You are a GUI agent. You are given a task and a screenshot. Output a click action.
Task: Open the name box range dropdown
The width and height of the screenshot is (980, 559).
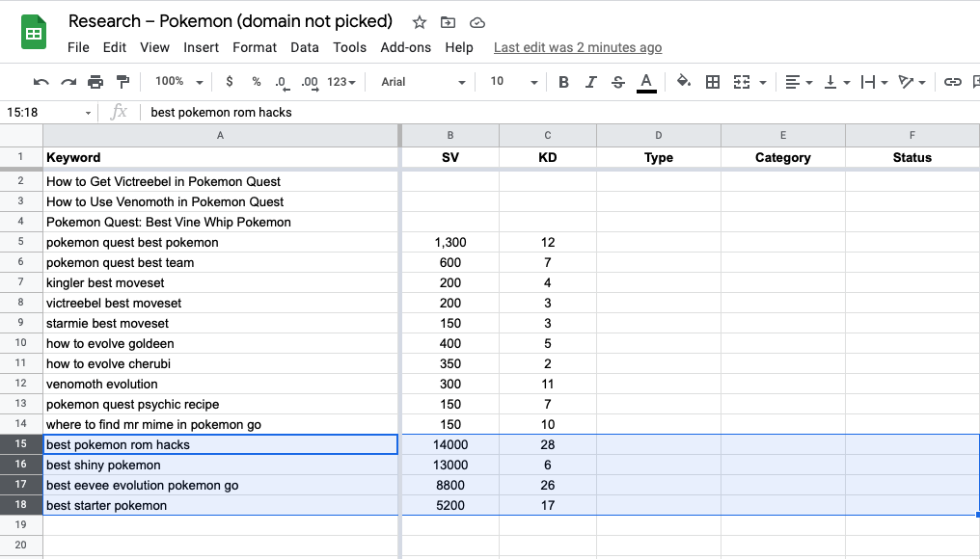88,113
